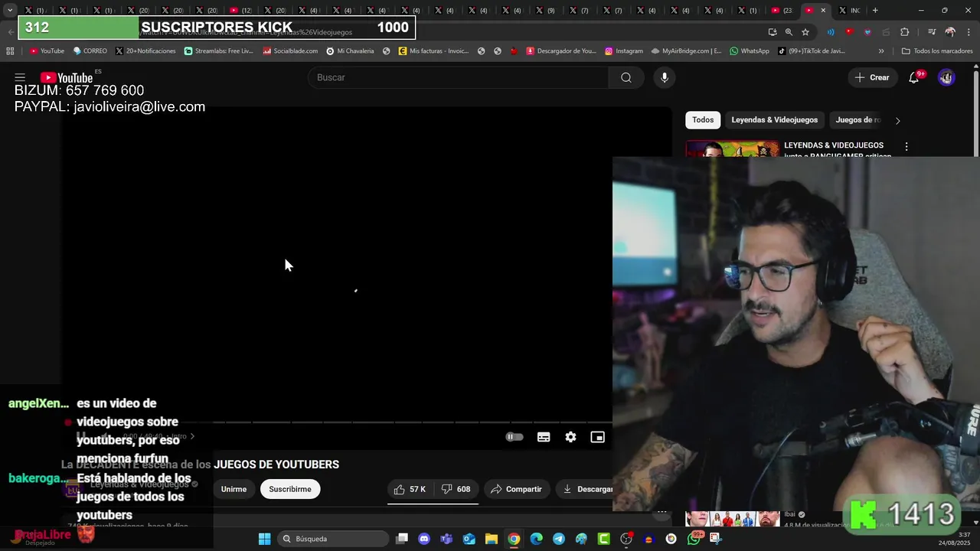This screenshot has height=551, width=980.
Task: Start voice search with microphone icon
Action: (x=664, y=77)
